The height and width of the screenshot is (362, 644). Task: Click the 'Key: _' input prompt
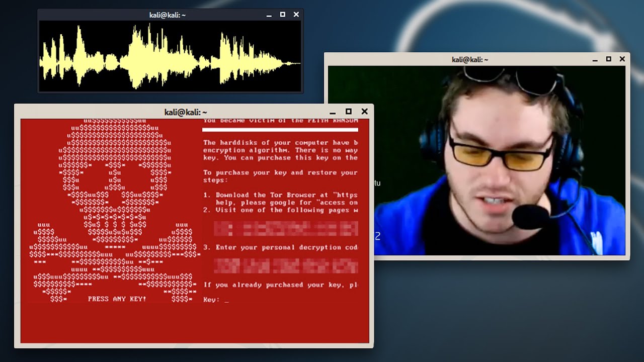coord(216,300)
